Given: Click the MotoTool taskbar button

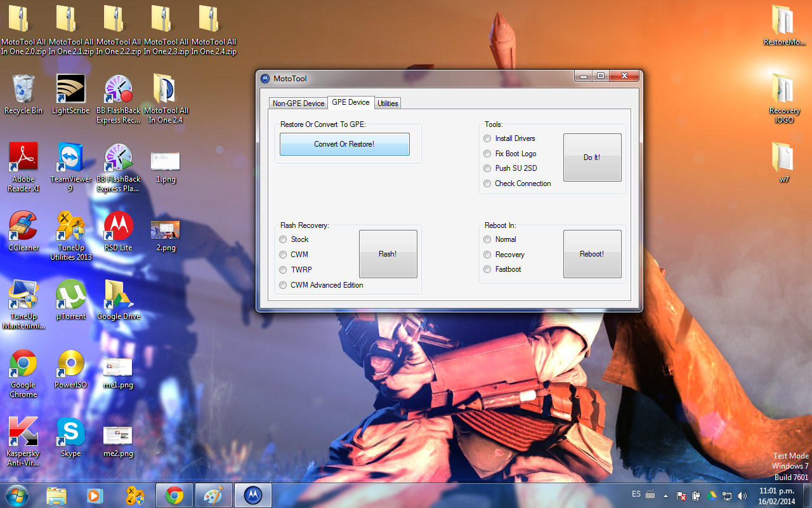Looking at the screenshot, I should pos(253,495).
